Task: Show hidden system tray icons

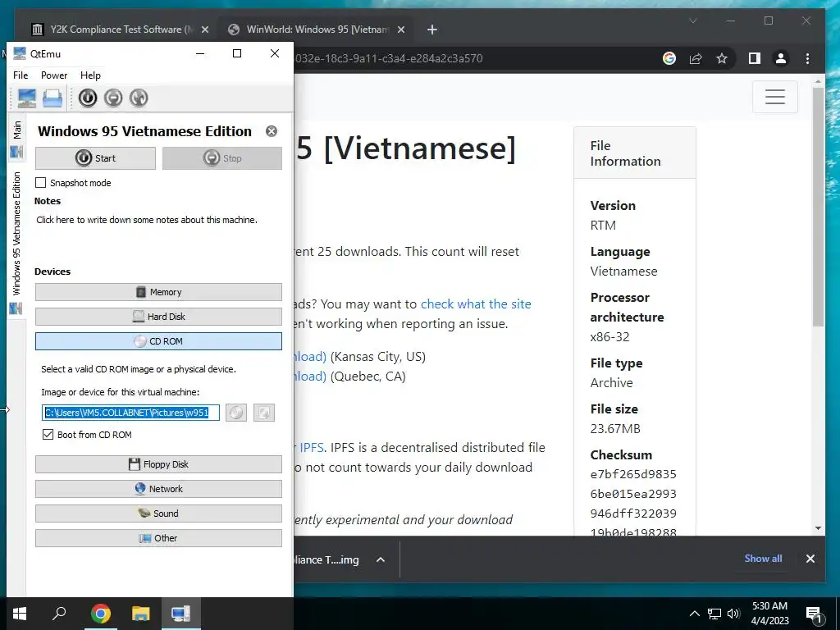Action: 694,614
